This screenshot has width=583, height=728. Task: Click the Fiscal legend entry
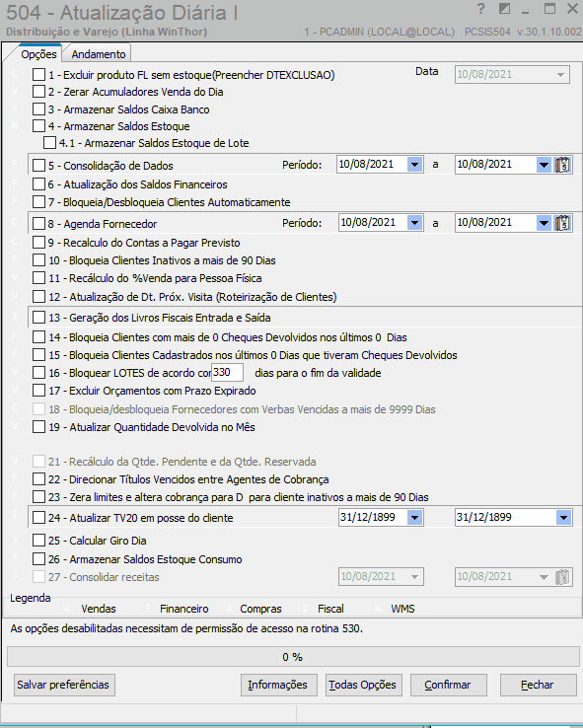330,609
